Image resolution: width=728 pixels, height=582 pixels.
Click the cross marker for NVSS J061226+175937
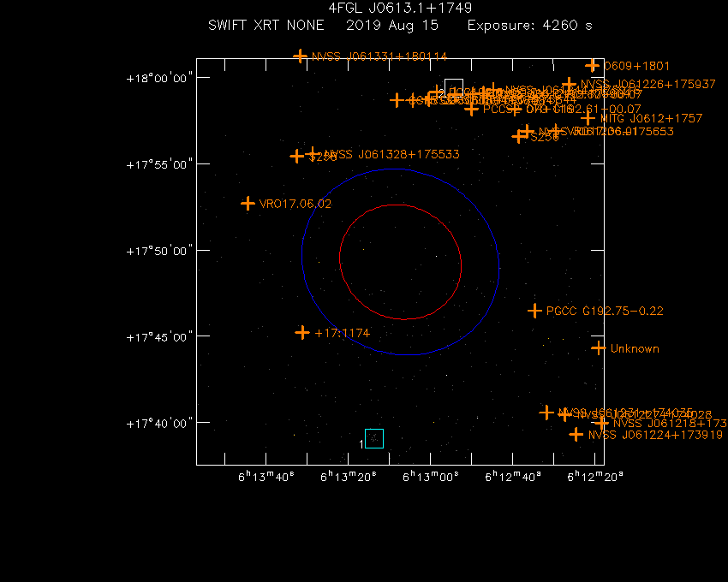coord(569,85)
